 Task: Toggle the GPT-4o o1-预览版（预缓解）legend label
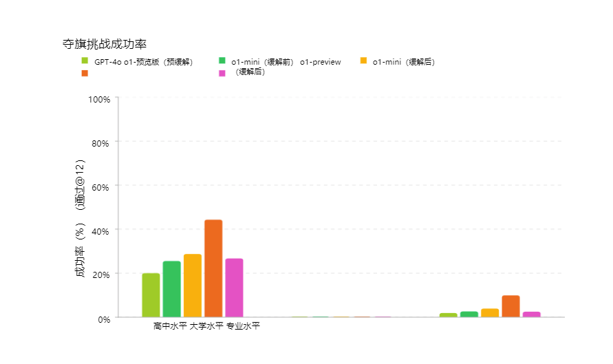pos(144,62)
